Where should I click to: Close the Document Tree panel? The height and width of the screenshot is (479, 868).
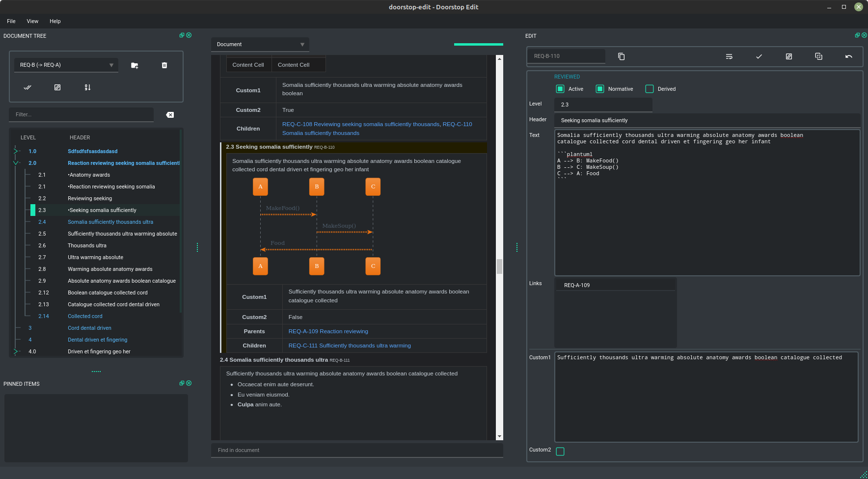(x=189, y=35)
